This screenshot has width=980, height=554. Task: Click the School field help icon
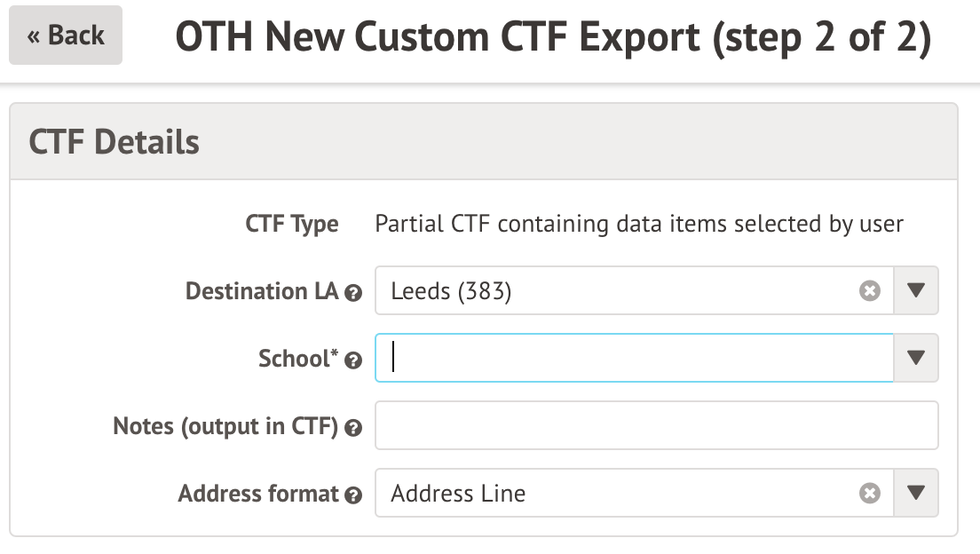point(353,360)
